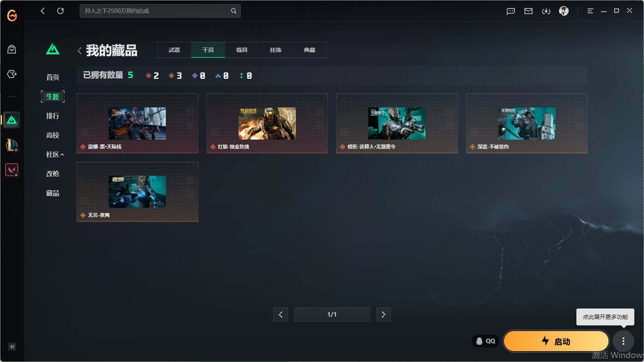This screenshot has width=644, height=362.
Task: Open the 露娜-黑·天际线 card image
Action: [137, 123]
